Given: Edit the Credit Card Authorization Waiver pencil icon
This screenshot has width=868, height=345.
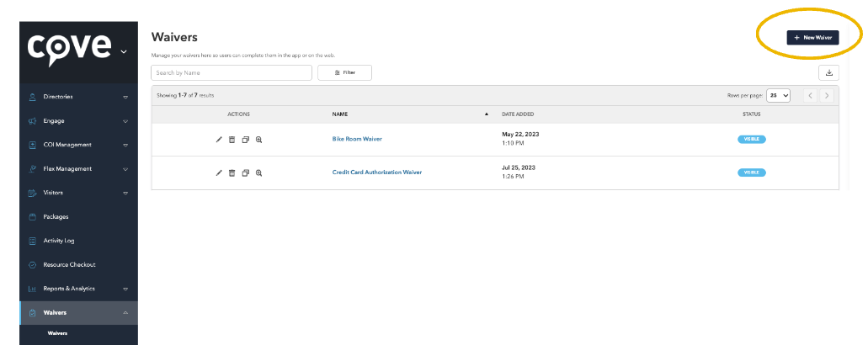Looking at the screenshot, I should click(219, 173).
